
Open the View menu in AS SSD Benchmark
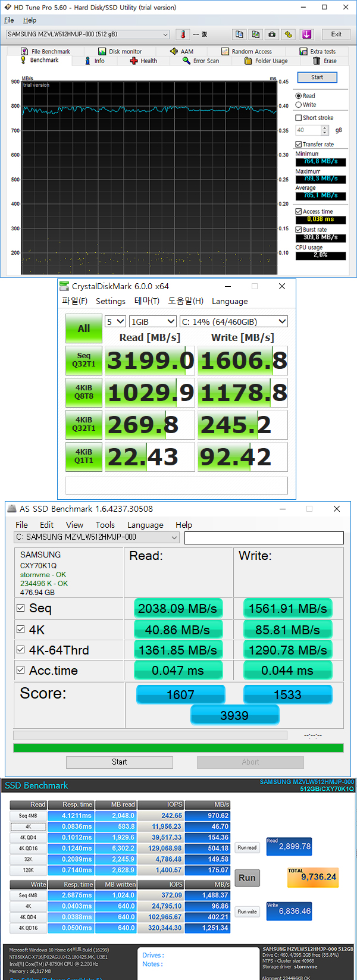click(74, 525)
